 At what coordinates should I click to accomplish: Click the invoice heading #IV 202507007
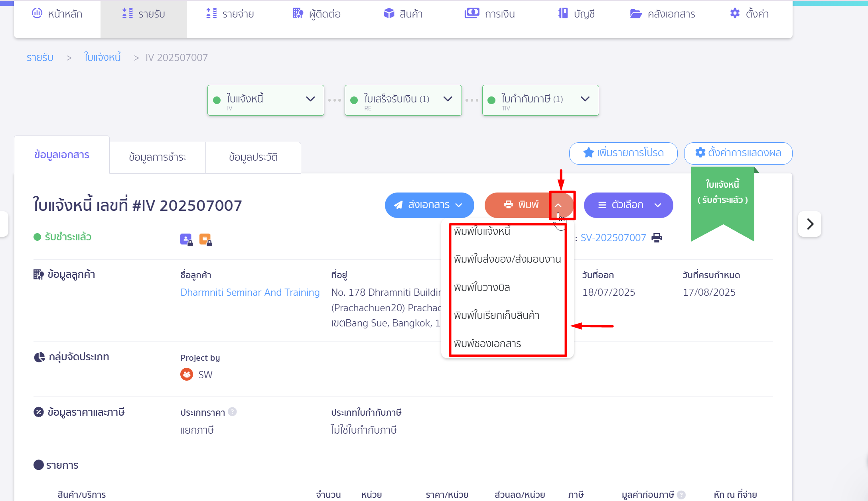137,205
